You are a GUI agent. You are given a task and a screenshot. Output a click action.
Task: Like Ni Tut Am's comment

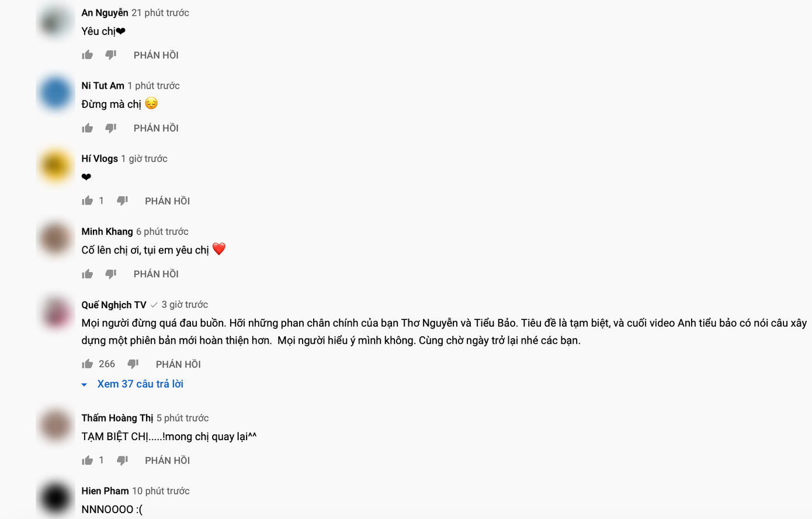(88, 128)
